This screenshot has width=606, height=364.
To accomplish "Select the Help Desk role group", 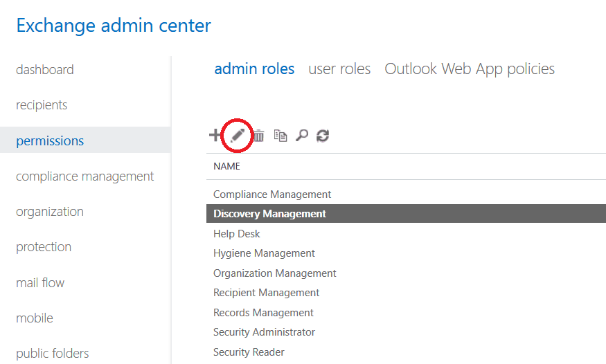I will click(x=237, y=234).
